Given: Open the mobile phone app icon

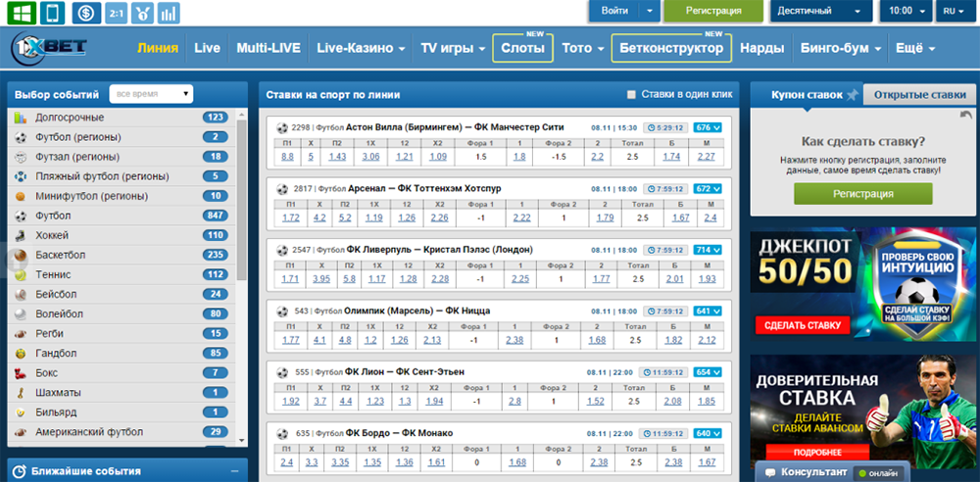Looking at the screenshot, I should coord(52,13).
